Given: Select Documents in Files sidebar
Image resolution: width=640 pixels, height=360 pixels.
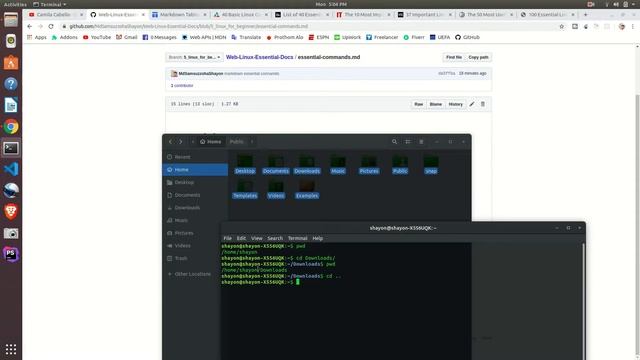Looking at the screenshot, I should pos(195,195).
